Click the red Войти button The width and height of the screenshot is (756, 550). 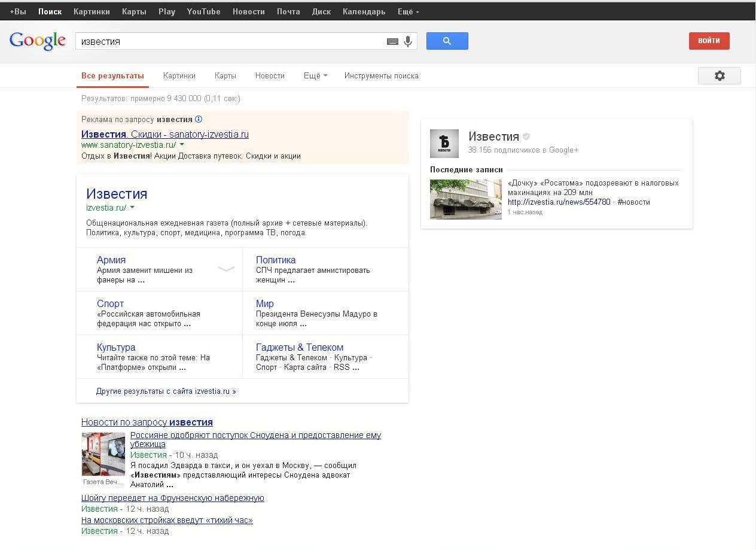pyautogui.click(x=709, y=41)
